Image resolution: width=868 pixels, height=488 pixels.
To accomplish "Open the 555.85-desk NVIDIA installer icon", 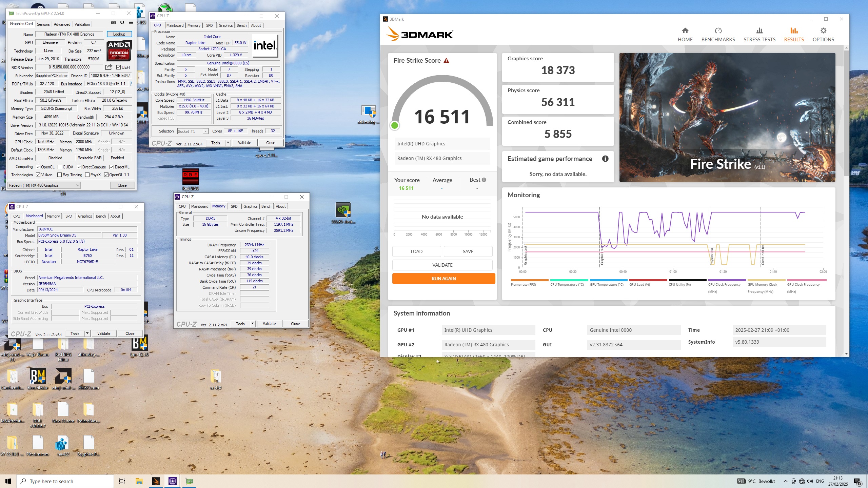I will [343, 213].
